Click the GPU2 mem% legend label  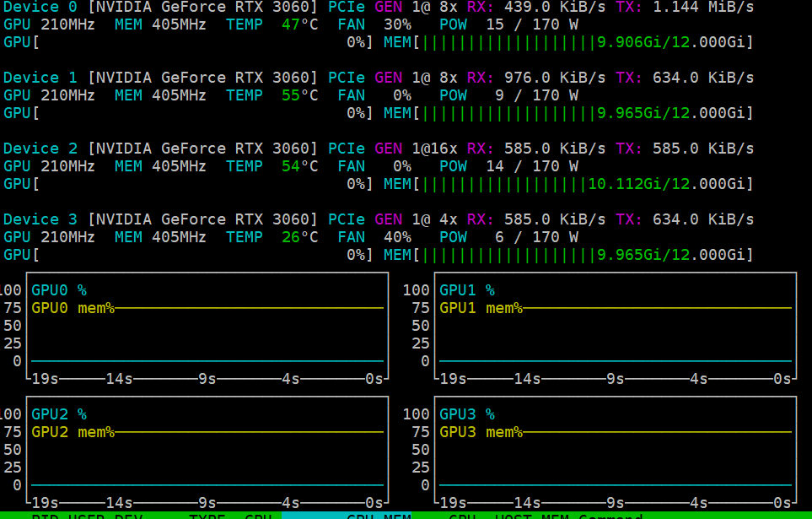click(73, 432)
